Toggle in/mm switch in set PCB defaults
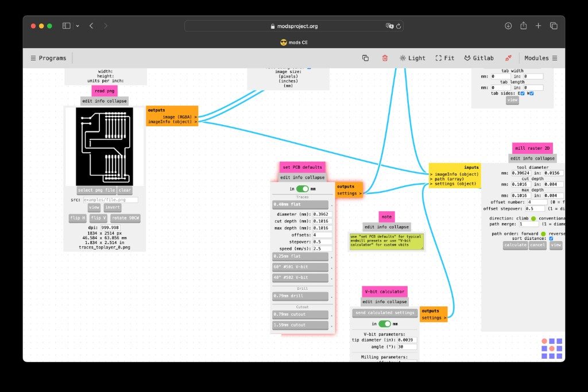The width and height of the screenshot is (588, 392). coord(302,189)
